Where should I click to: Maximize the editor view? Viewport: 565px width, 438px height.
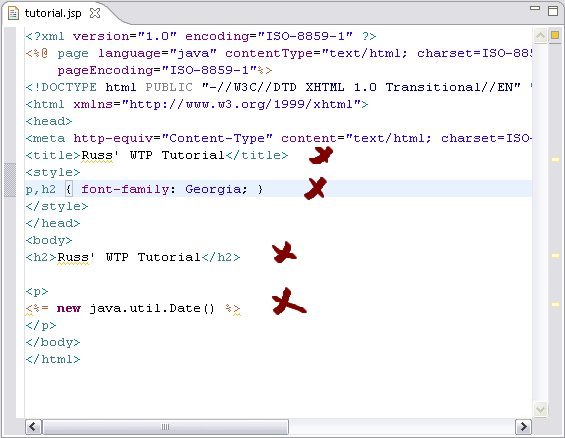point(553,10)
